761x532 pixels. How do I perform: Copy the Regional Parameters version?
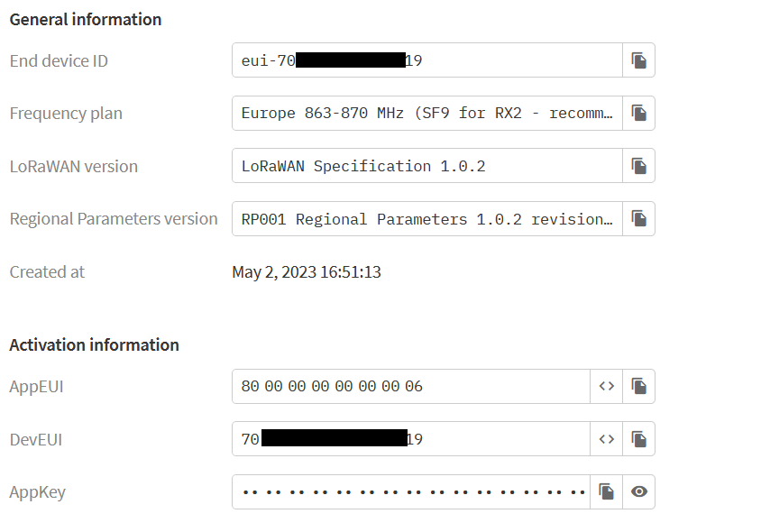pos(638,219)
